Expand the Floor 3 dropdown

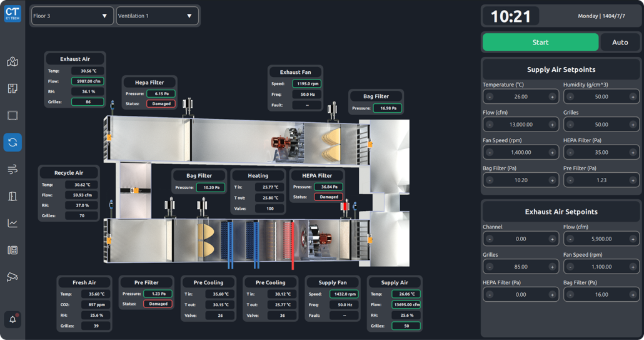click(x=72, y=16)
